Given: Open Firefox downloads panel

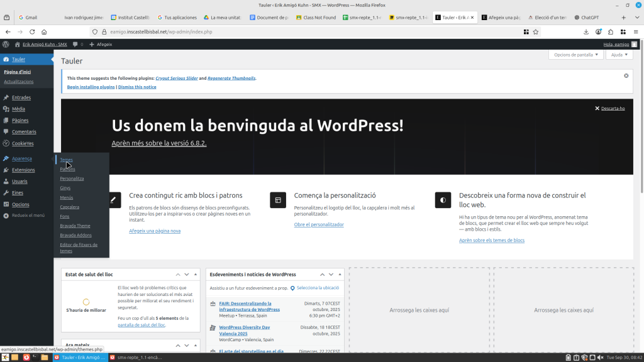Looking at the screenshot, I should click(x=586, y=31).
